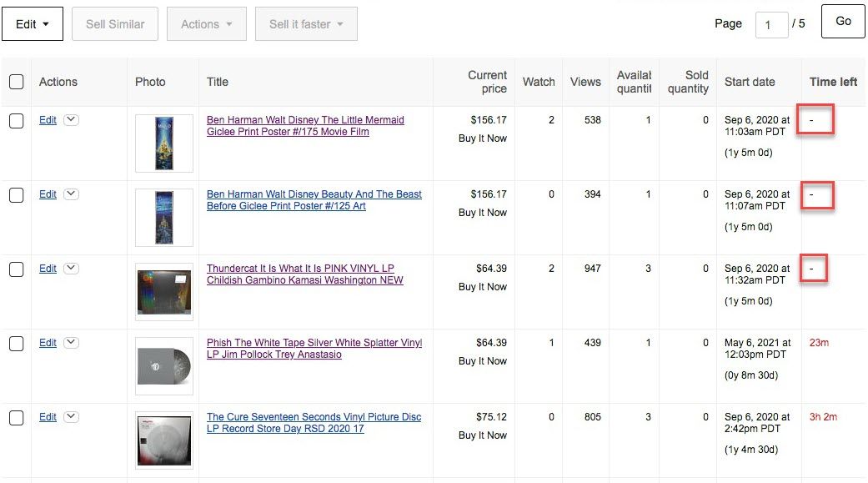The image size is (868, 483).
Task: Check the box for The Cure listing
Action: point(17,418)
